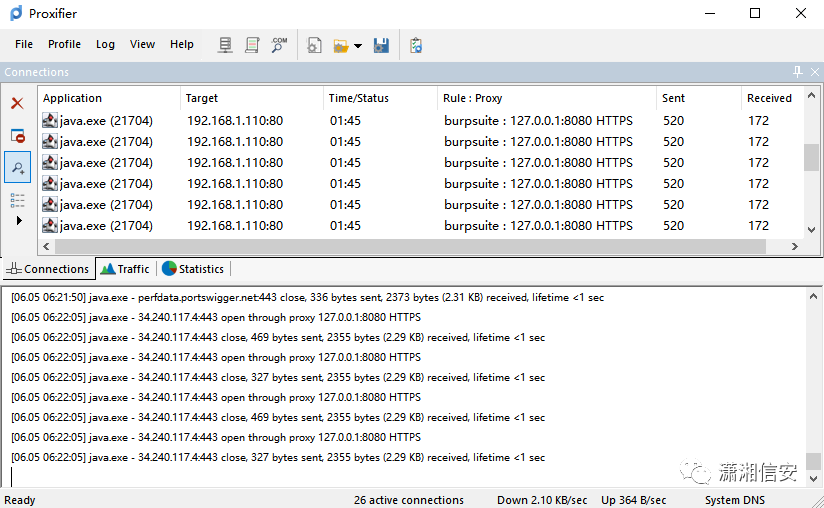This screenshot has height=508, width=824.
Task: Expand the open profile dropdown arrow
Action: tap(358, 46)
